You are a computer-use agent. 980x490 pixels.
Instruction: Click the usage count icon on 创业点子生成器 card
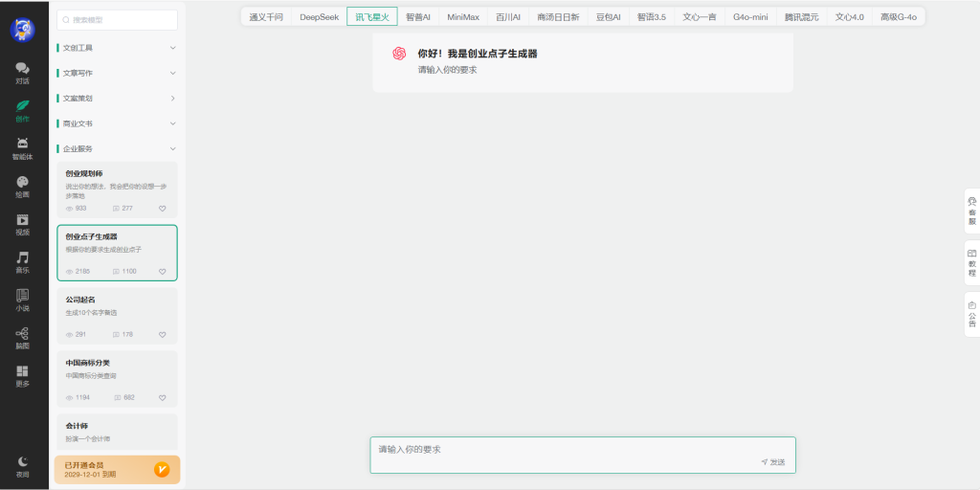(x=116, y=271)
